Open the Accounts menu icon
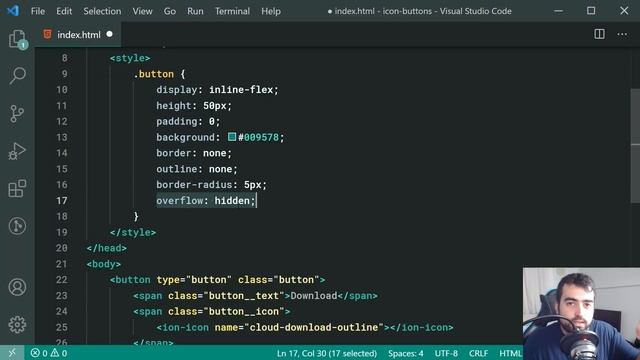The image size is (640, 360). tap(17, 287)
